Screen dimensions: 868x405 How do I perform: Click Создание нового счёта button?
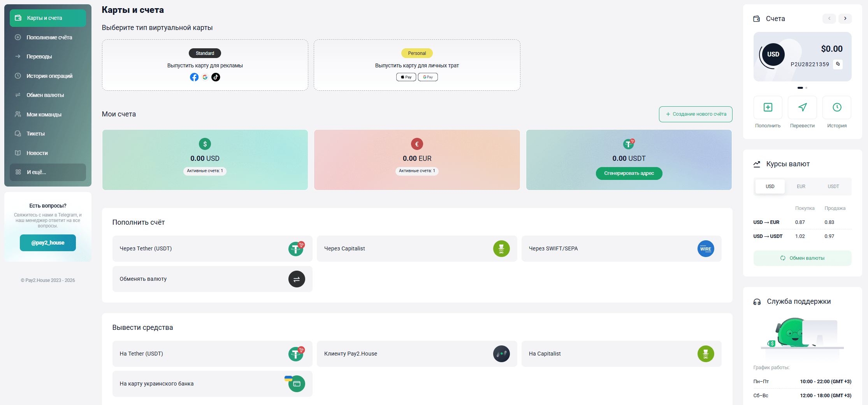(x=695, y=114)
